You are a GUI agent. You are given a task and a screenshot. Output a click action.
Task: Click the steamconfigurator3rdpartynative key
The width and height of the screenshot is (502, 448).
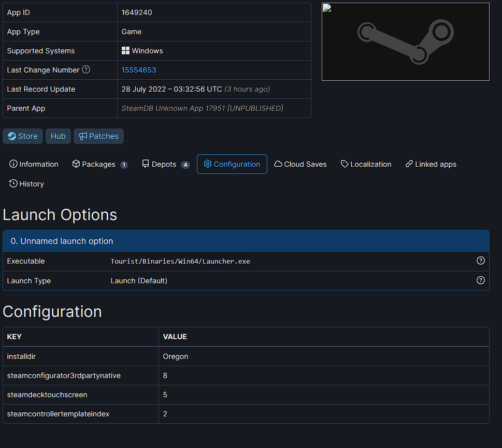[x=64, y=375]
